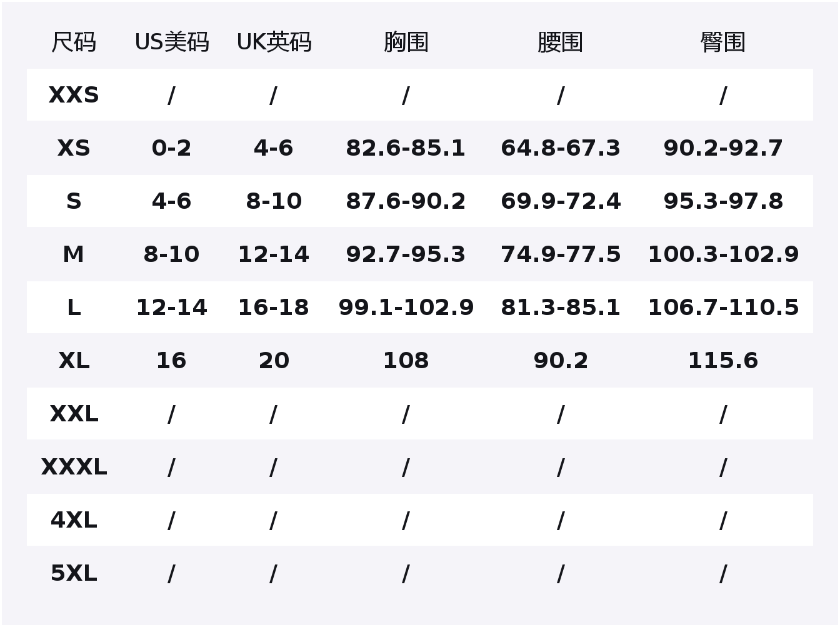
Task: Click the L size row label
Action: click(x=74, y=308)
